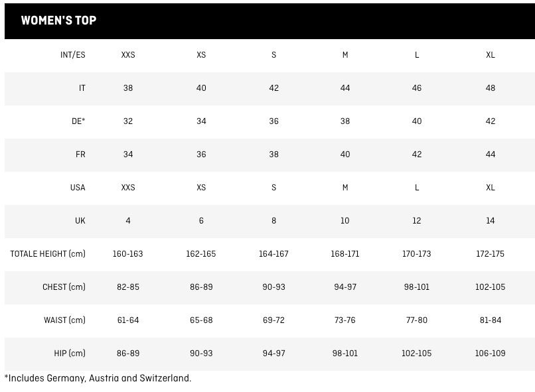Click the FR row label
Screen dimensions: 535x392
point(80,155)
